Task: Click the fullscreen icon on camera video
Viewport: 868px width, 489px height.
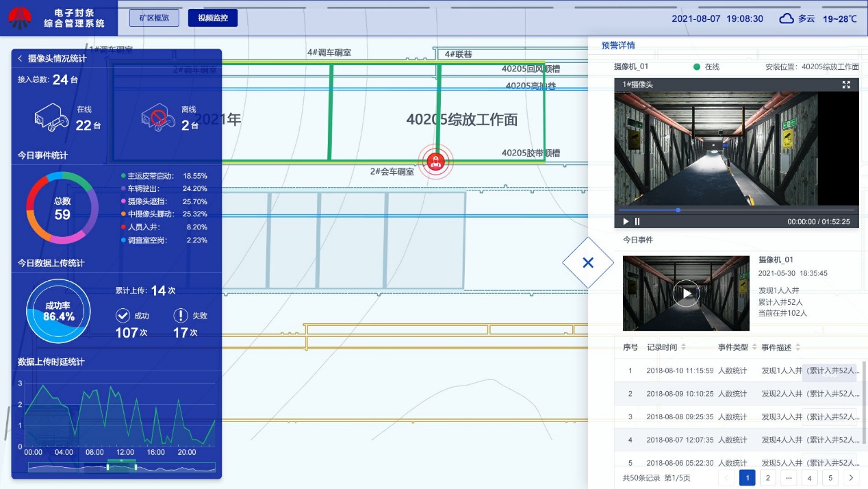Action: [x=846, y=84]
